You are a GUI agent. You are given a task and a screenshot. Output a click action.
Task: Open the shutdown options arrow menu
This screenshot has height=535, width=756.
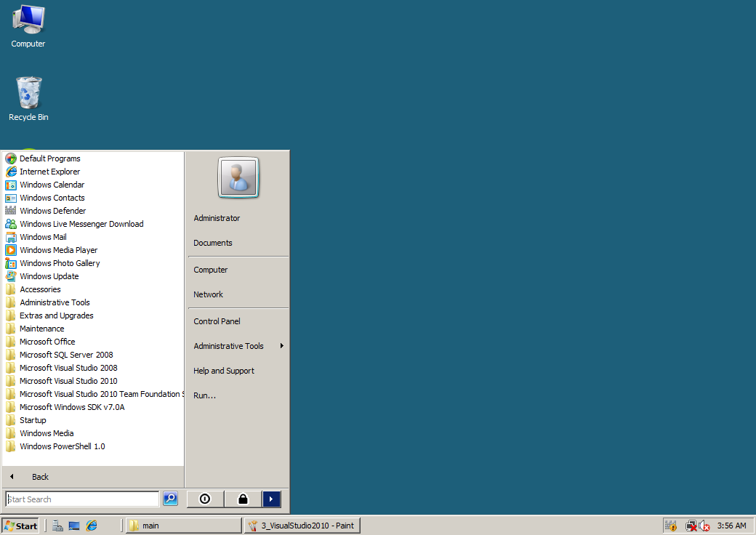(x=271, y=499)
